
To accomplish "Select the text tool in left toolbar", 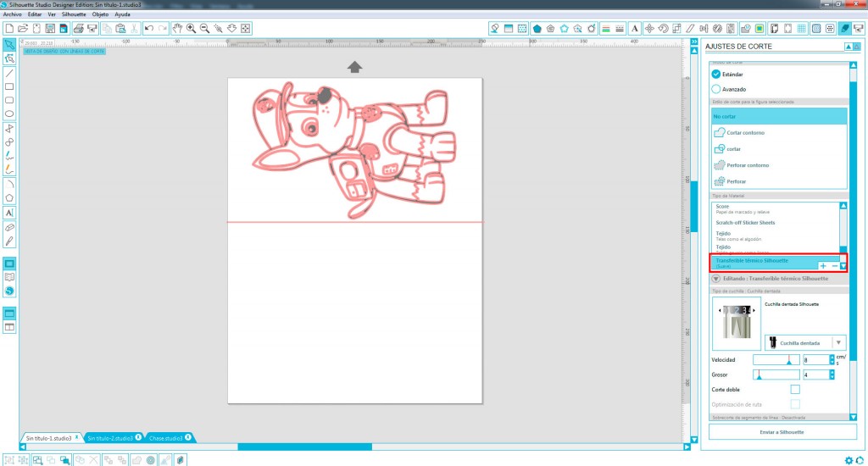I will tap(9, 213).
